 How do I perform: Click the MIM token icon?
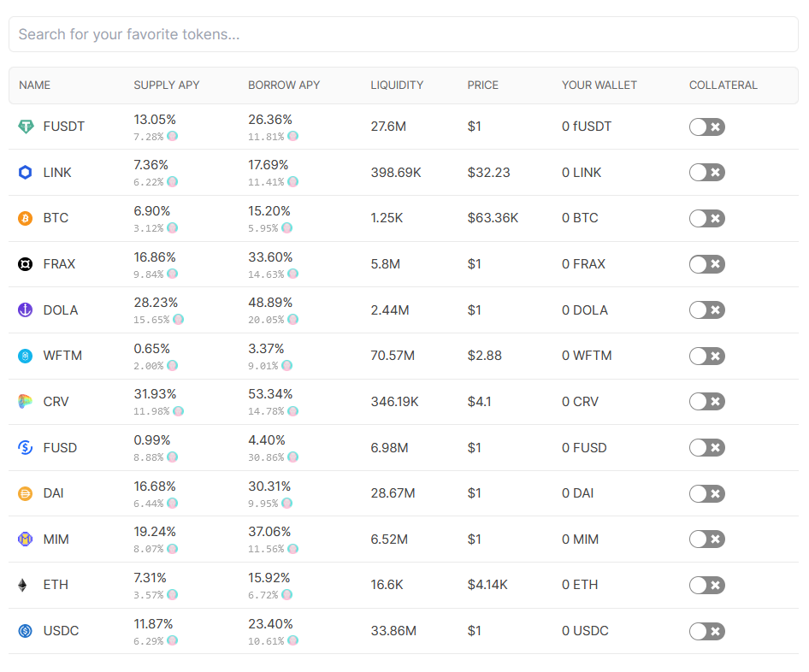(x=26, y=539)
